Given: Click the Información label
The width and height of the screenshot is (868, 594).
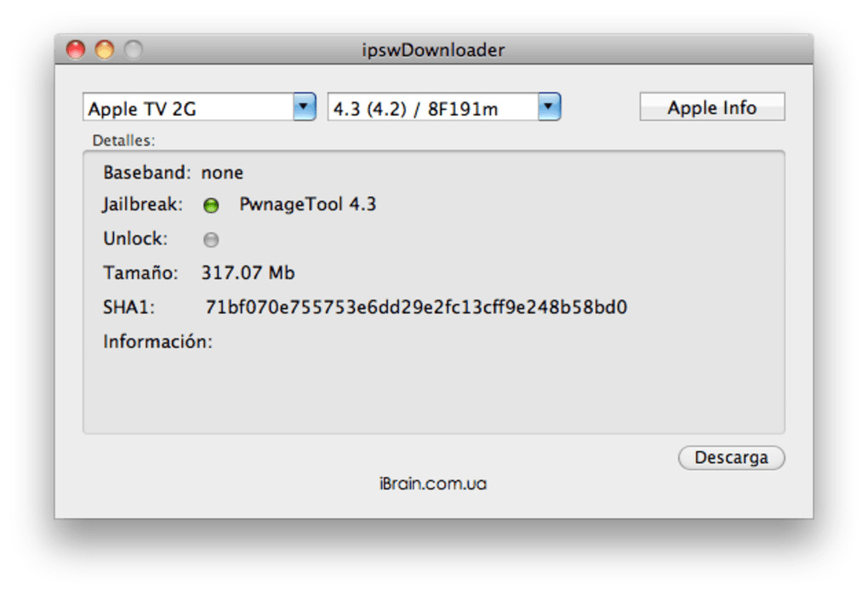Looking at the screenshot, I should coord(157,341).
